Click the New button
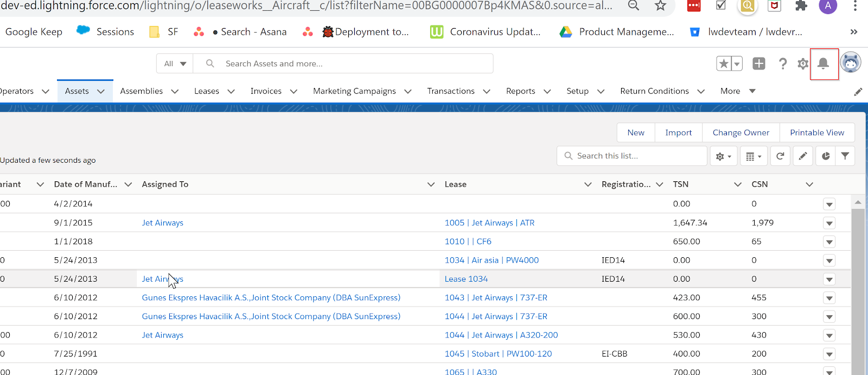Viewport: 868px width, 375px height. point(636,132)
